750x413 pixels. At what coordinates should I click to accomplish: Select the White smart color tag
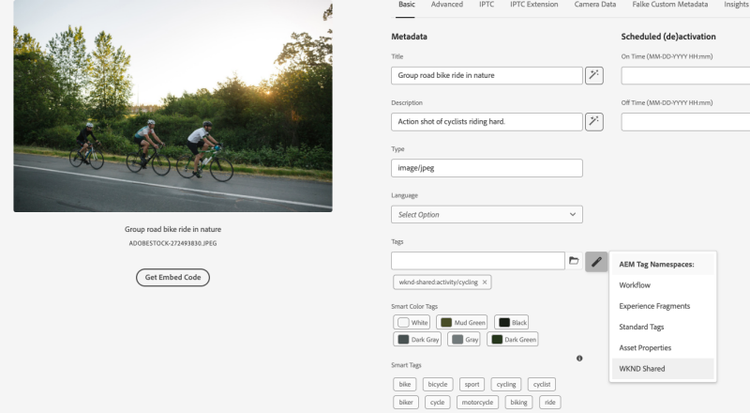tap(416, 322)
